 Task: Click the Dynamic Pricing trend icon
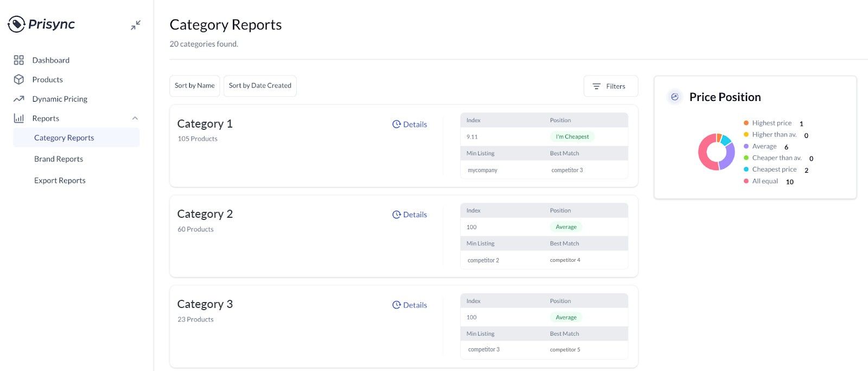tap(19, 99)
